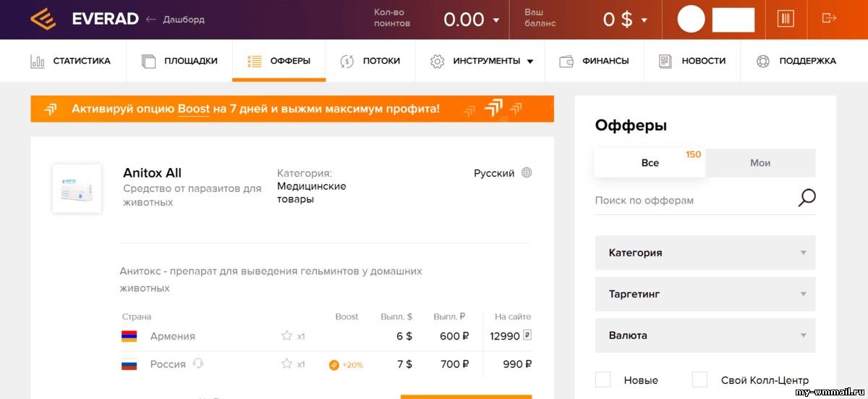Click the 990 ₽ site price
Image resolution: width=868 pixels, height=399 pixels.
click(x=517, y=364)
